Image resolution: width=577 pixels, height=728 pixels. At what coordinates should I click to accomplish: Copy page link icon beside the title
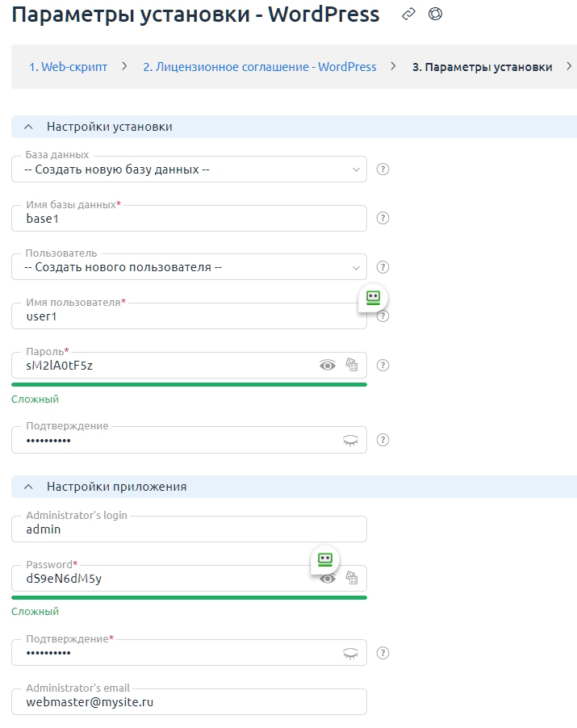408,15
